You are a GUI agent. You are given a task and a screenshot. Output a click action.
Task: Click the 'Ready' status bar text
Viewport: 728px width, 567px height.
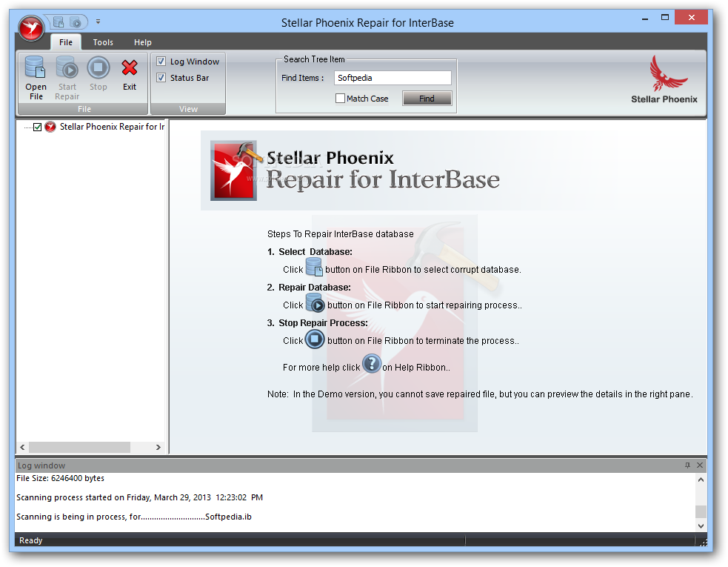coord(30,540)
